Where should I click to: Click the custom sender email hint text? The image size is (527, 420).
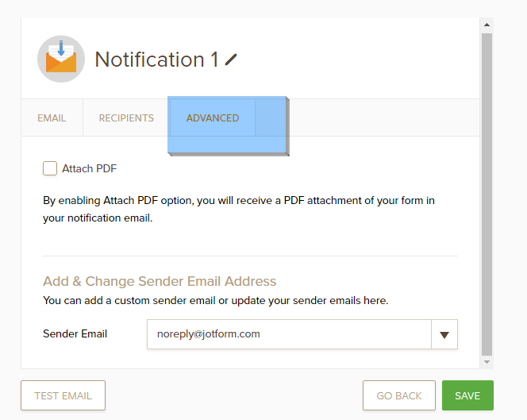215,301
